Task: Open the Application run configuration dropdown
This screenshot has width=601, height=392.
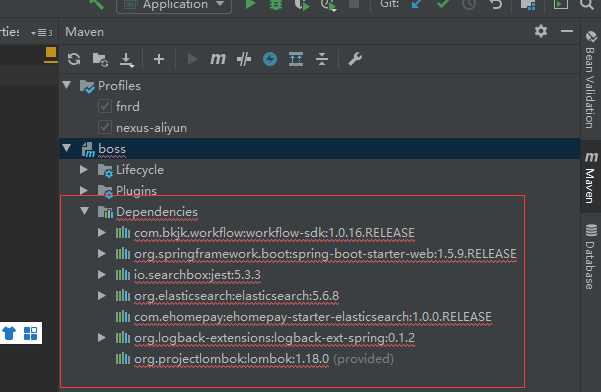Action: click(174, 5)
